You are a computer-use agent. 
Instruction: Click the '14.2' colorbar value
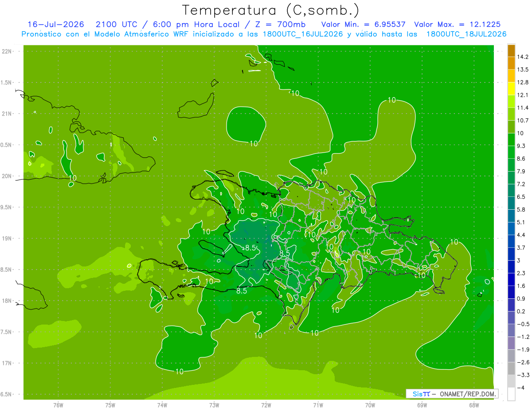(x=523, y=57)
